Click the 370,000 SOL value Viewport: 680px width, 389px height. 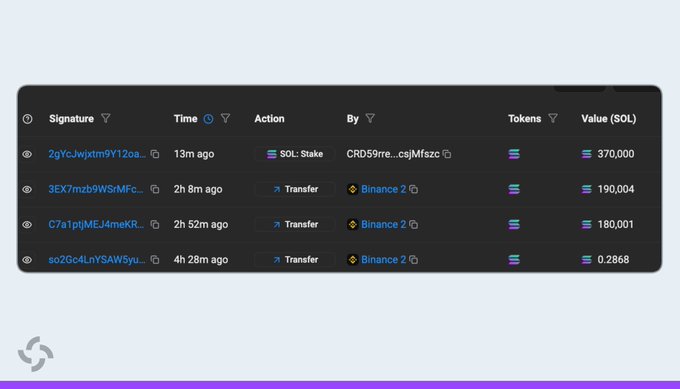coord(615,154)
